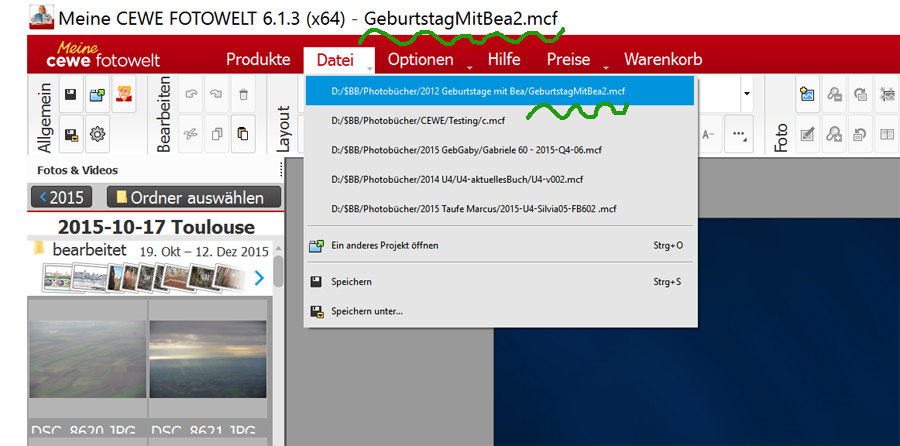This screenshot has height=446, width=900.
Task: Open recent project GeburtstagMitBea2.mcf
Action: tap(499, 91)
